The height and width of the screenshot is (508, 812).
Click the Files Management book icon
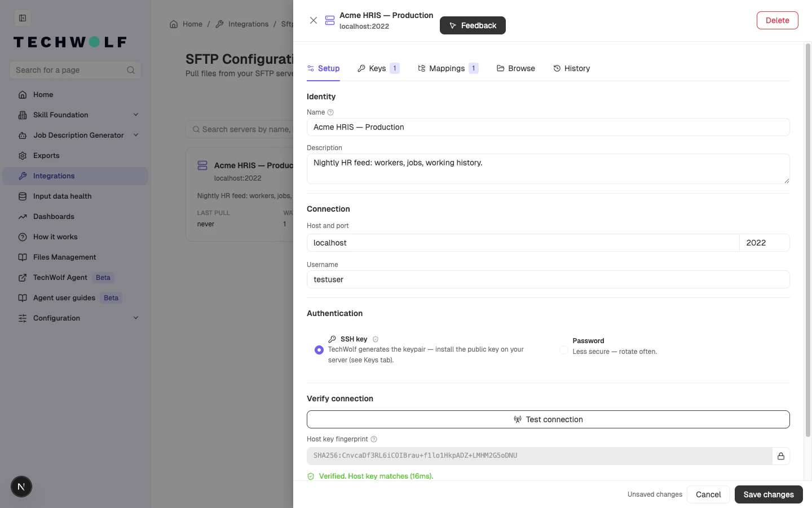click(x=23, y=257)
